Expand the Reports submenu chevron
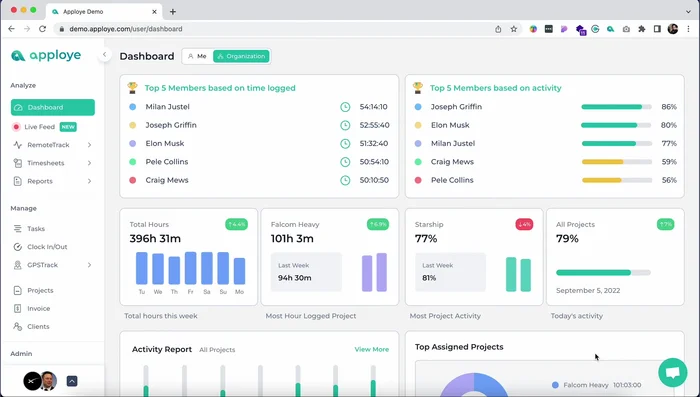The height and width of the screenshot is (397, 700). pyautogui.click(x=89, y=181)
